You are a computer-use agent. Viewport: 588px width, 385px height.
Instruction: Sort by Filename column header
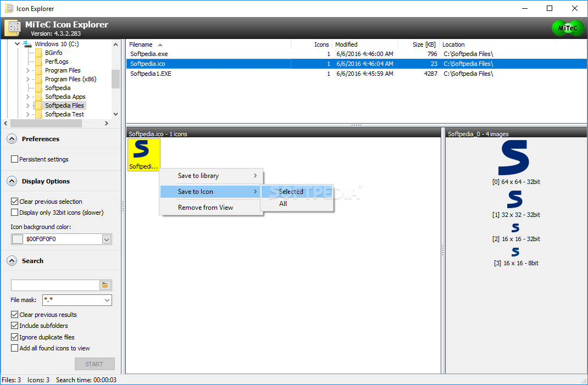tap(208, 44)
